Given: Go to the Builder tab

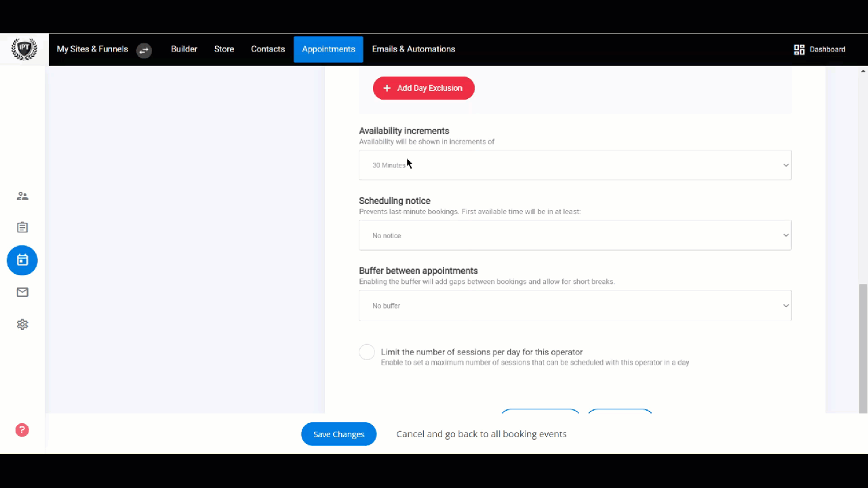Looking at the screenshot, I should (184, 49).
